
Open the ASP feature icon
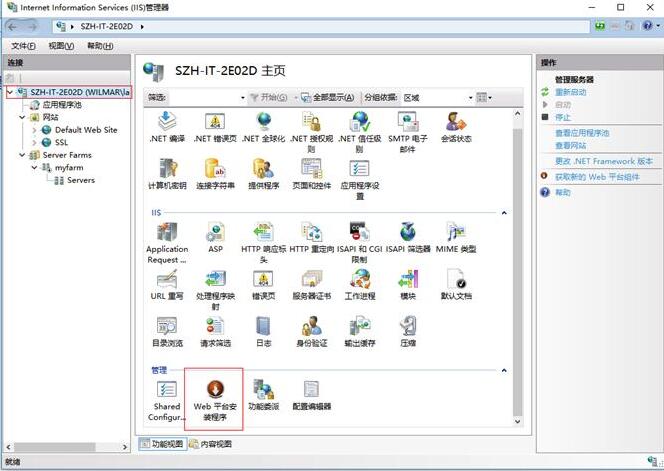click(215, 237)
